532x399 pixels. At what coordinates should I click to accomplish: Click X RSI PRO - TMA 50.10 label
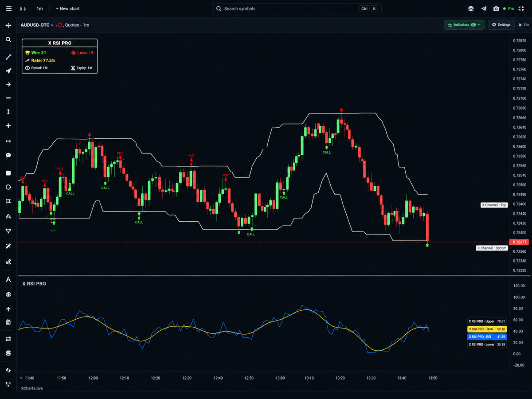[487, 329]
